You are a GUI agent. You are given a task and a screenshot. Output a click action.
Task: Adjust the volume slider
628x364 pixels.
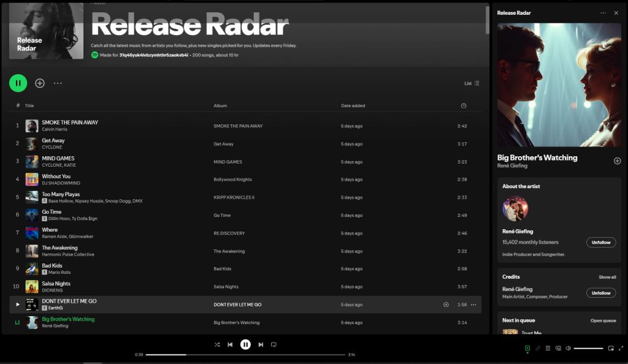pyautogui.click(x=588, y=349)
